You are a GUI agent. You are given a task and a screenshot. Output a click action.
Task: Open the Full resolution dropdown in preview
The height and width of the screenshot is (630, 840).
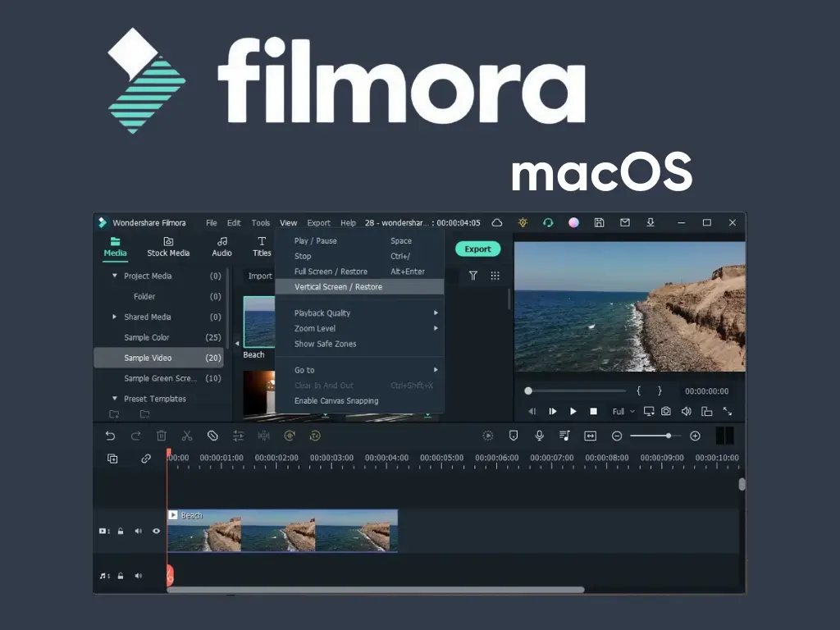(623, 411)
